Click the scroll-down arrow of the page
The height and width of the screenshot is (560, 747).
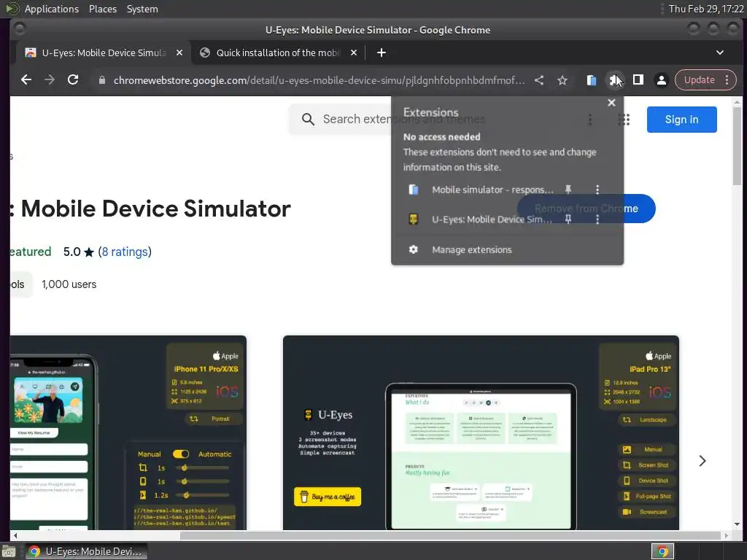pos(737,524)
